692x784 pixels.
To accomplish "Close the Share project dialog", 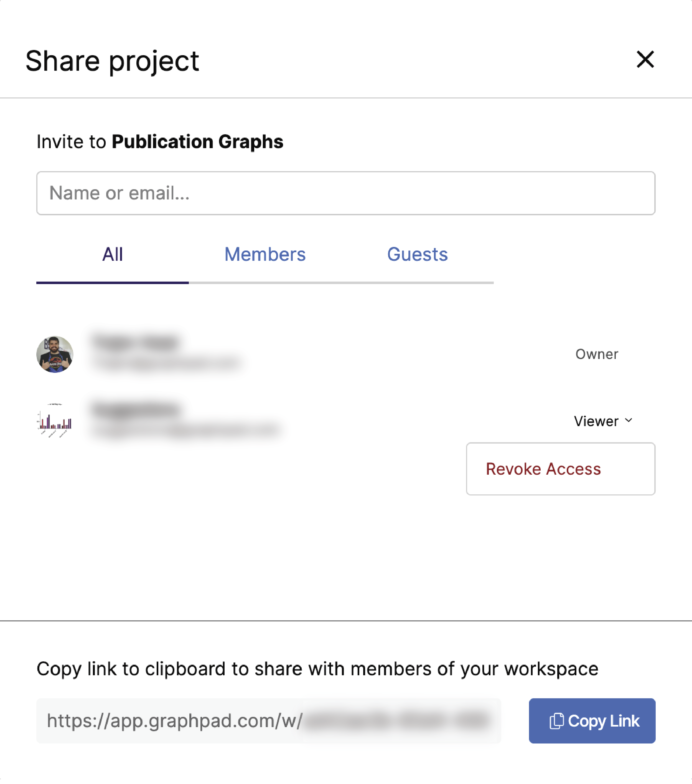I will click(x=645, y=59).
